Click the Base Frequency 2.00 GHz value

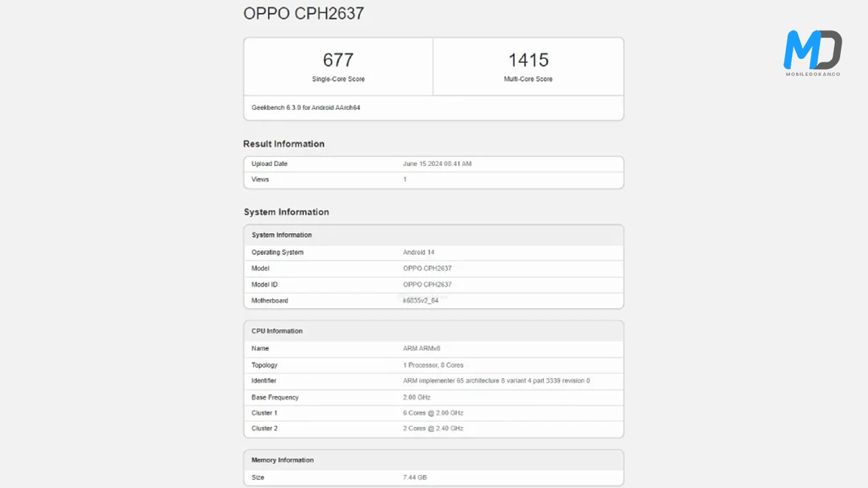(x=416, y=397)
